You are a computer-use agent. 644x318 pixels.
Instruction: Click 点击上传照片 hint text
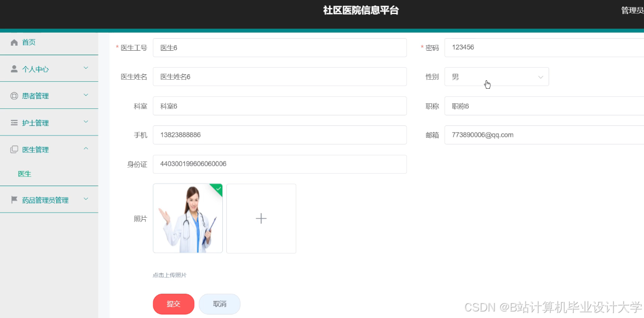[x=170, y=275]
